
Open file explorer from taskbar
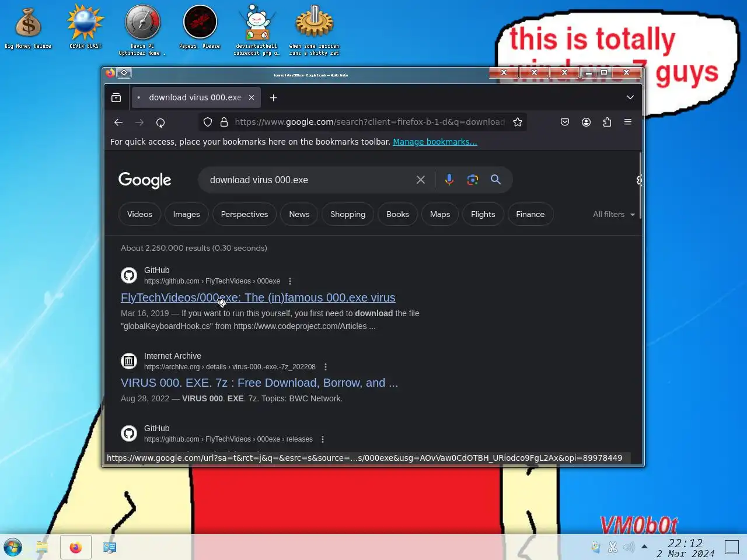click(x=42, y=547)
